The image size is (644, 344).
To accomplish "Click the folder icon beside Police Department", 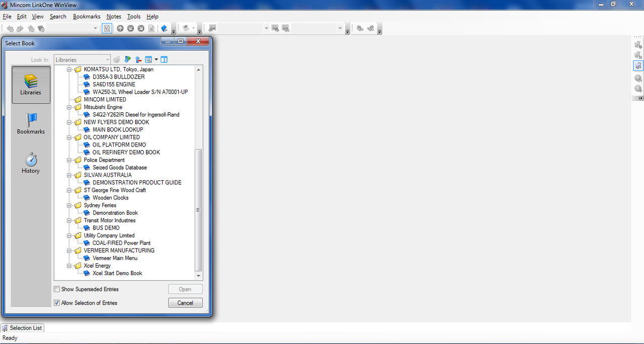I will click(x=78, y=160).
